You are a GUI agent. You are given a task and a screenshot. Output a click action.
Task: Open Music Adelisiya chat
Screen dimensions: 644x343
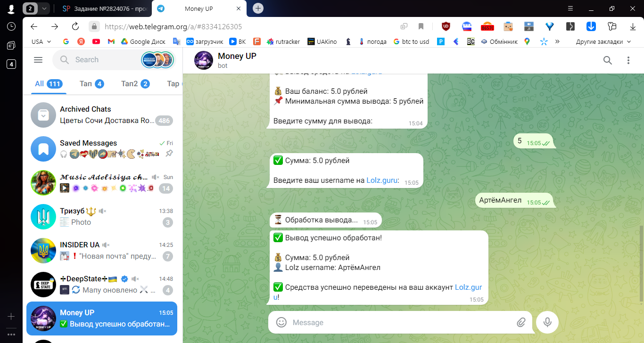click(x=102, y=183)
